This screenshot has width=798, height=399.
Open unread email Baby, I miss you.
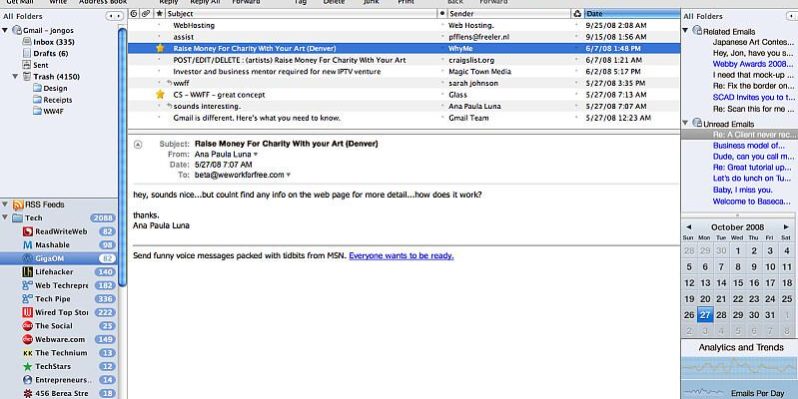pos(743,190)
